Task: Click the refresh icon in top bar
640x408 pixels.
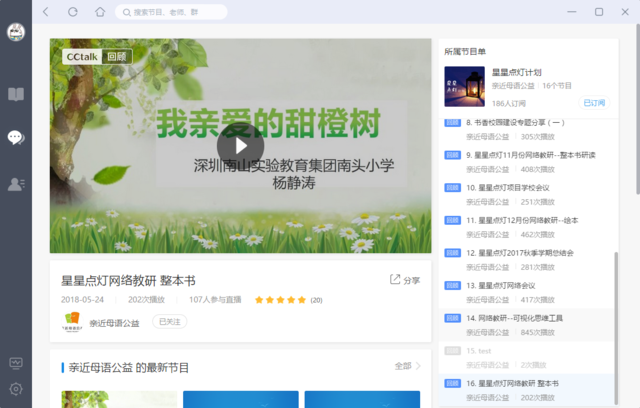Action: 72,12
